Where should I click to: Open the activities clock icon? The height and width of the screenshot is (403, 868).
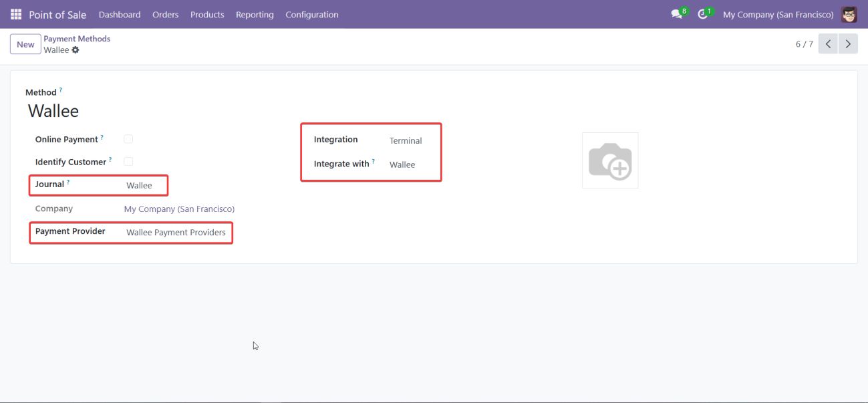pos(702,14)
